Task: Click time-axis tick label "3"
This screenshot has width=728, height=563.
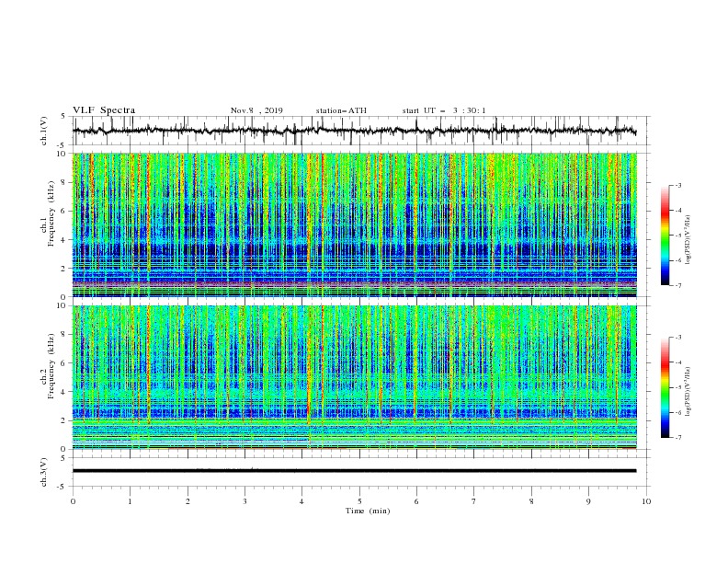Action: (x=245, y=501)
